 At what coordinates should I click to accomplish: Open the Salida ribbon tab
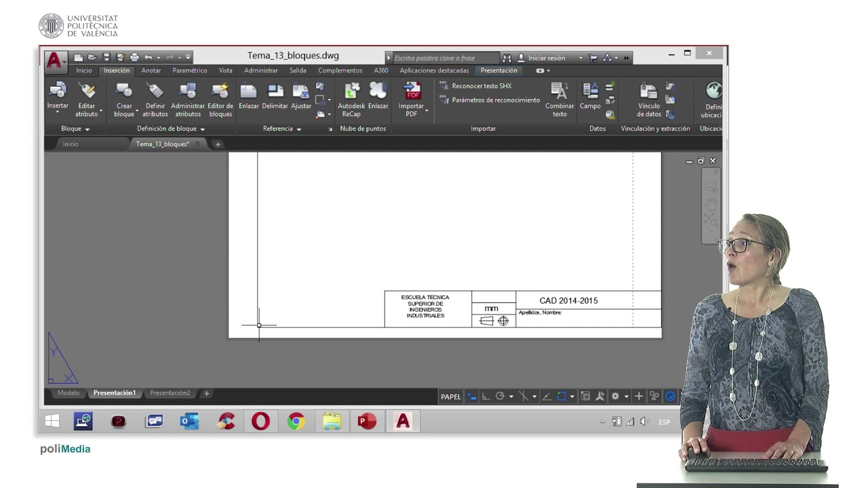pos(298,70)
